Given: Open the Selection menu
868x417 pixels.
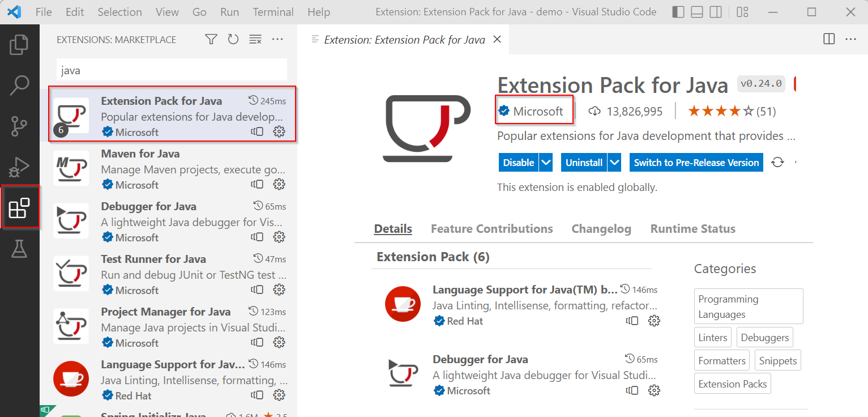Looking at the screenshot, I should [119, 12].
